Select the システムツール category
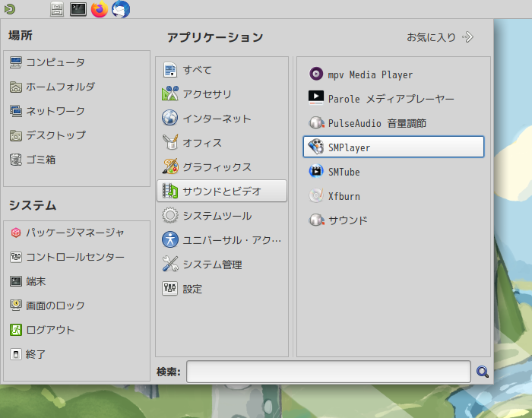Viewport: 532px width, 418px height. click(222, 216)
